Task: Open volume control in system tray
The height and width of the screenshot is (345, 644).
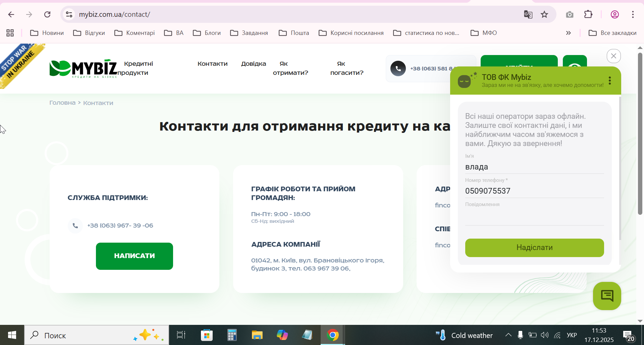Action: point(545,335)
